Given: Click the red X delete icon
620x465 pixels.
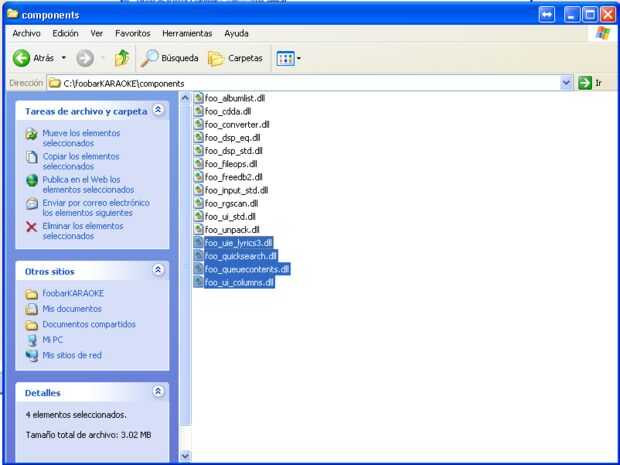Looking at the screenshot, I should click(x=31, y=227).
